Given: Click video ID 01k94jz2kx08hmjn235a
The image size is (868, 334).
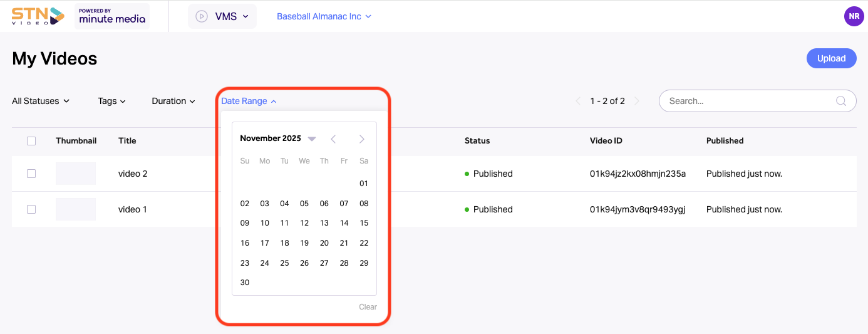Looking at the screenshot, I should point(638,174).
